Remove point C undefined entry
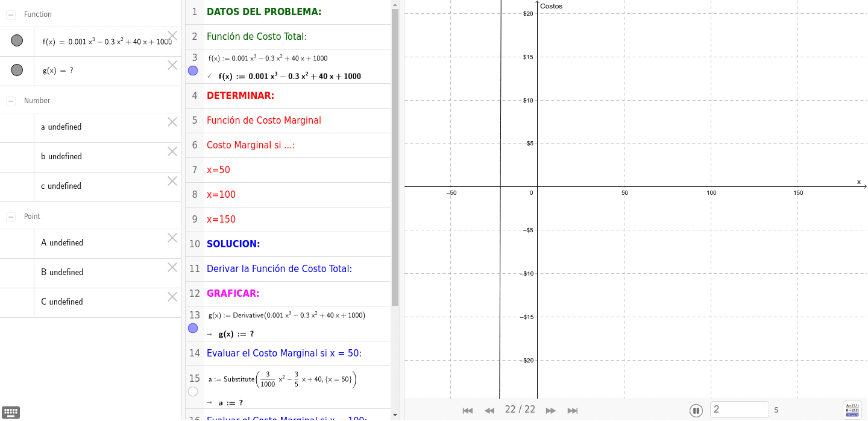868x421 pixels. pyautogui.click(x=172, y=297)
